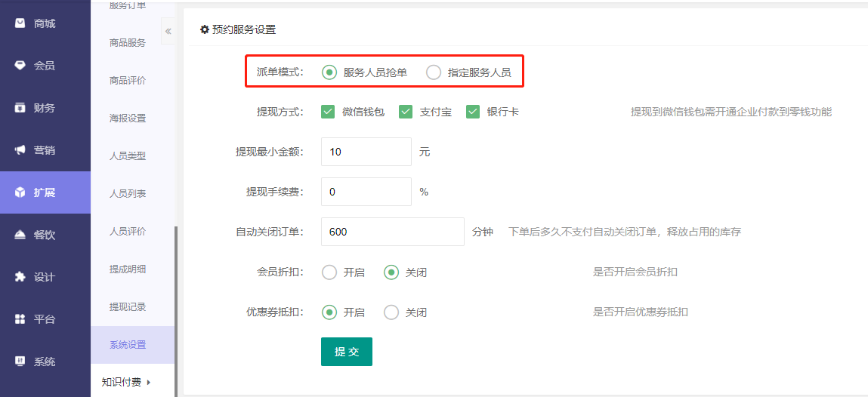The width and height of the screenshot is (868, 397).
Task: Open 设计 puzzle piece icon
Action: (20, 277)
